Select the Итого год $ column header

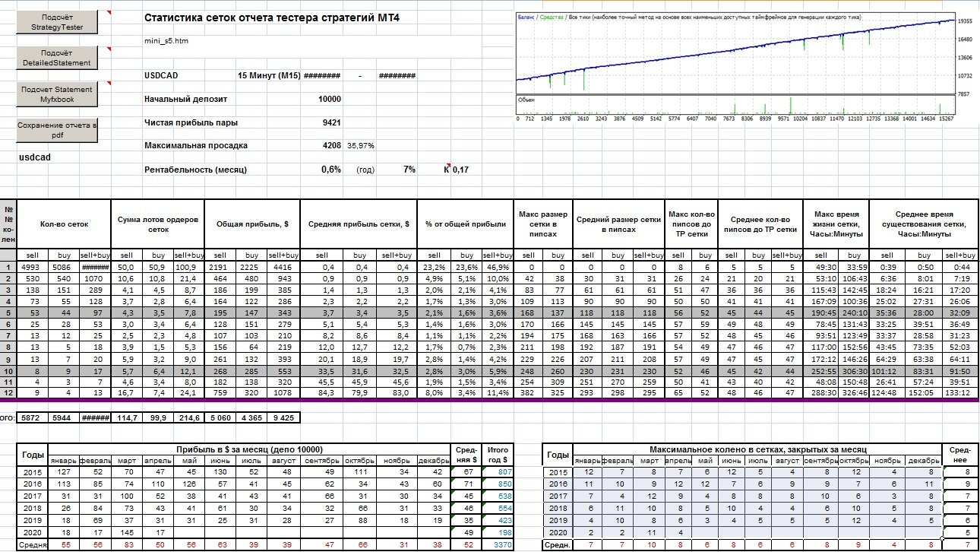[x=499, y=455]
